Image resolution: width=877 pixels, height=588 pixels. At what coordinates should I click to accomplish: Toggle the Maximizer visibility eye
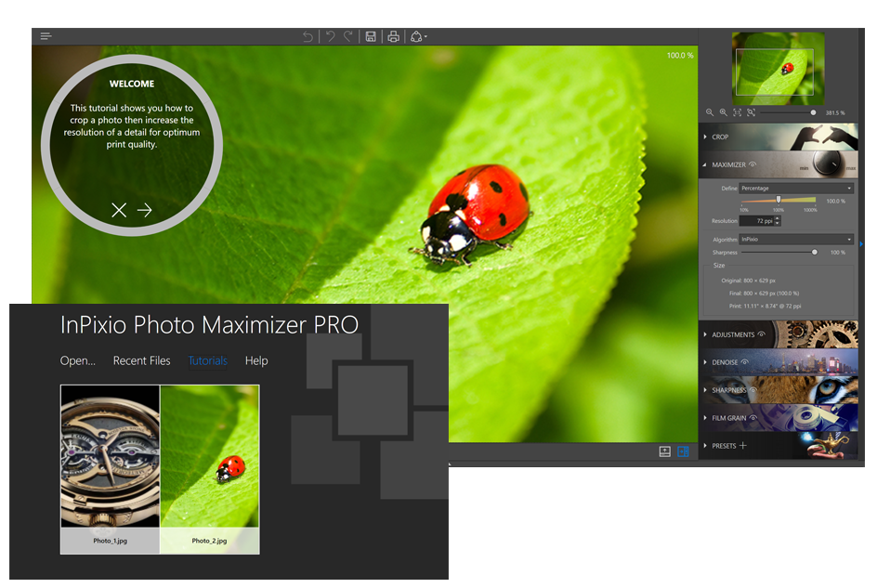tap(753, 164)
